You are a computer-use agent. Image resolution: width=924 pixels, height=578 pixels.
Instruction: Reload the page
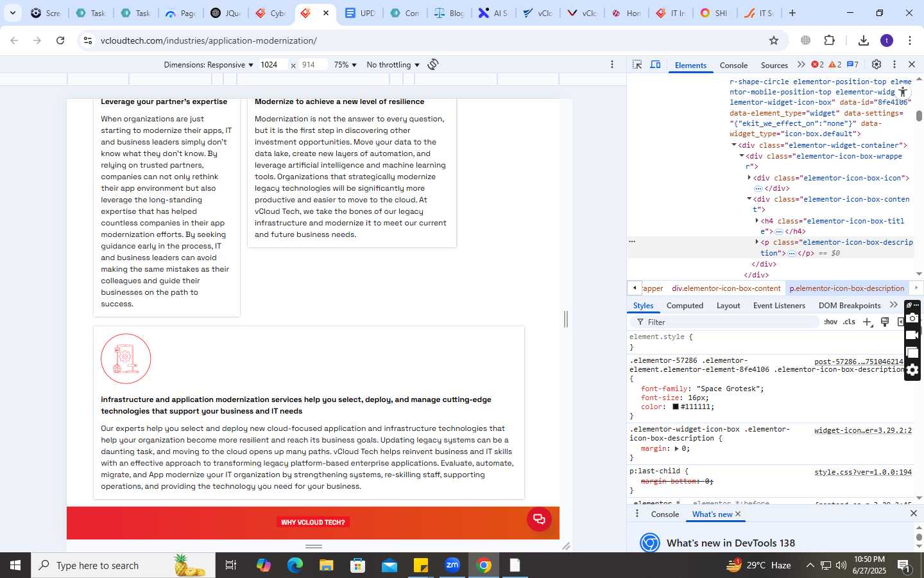click(x=60, y=40)
